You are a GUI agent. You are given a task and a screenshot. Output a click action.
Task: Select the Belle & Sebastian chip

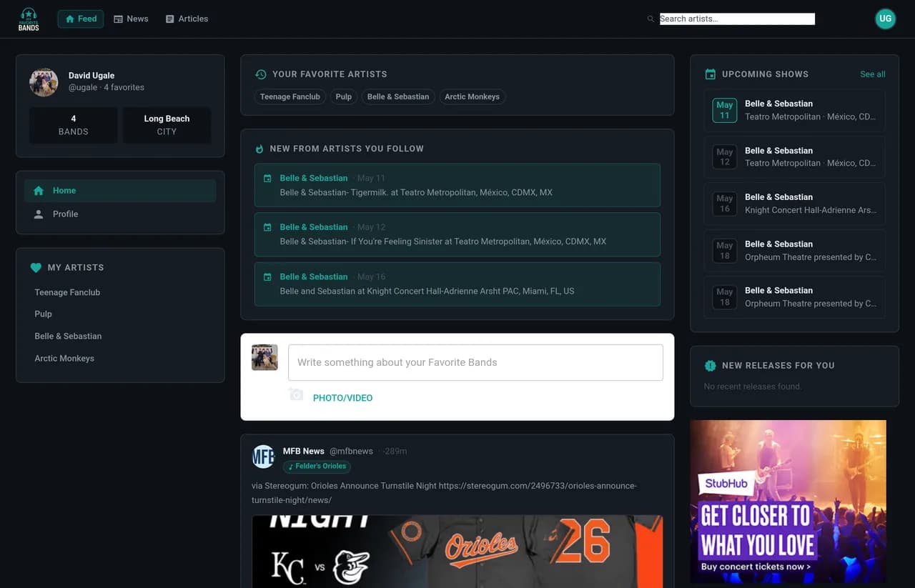click(x=398, y=96)
